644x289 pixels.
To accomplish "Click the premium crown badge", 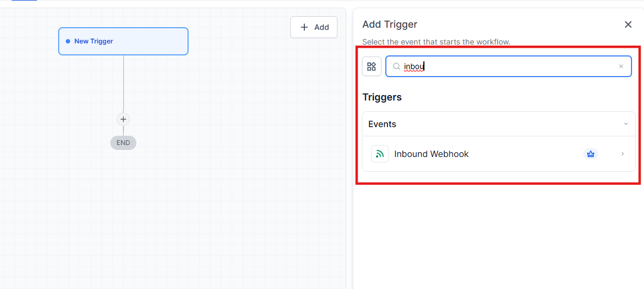I will [x=590, y=154].
